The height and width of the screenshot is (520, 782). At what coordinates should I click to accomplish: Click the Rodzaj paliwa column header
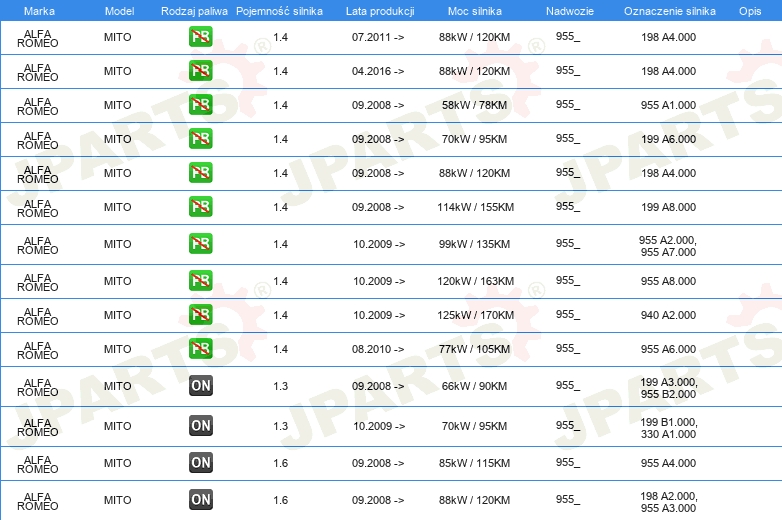pos(194,11)
